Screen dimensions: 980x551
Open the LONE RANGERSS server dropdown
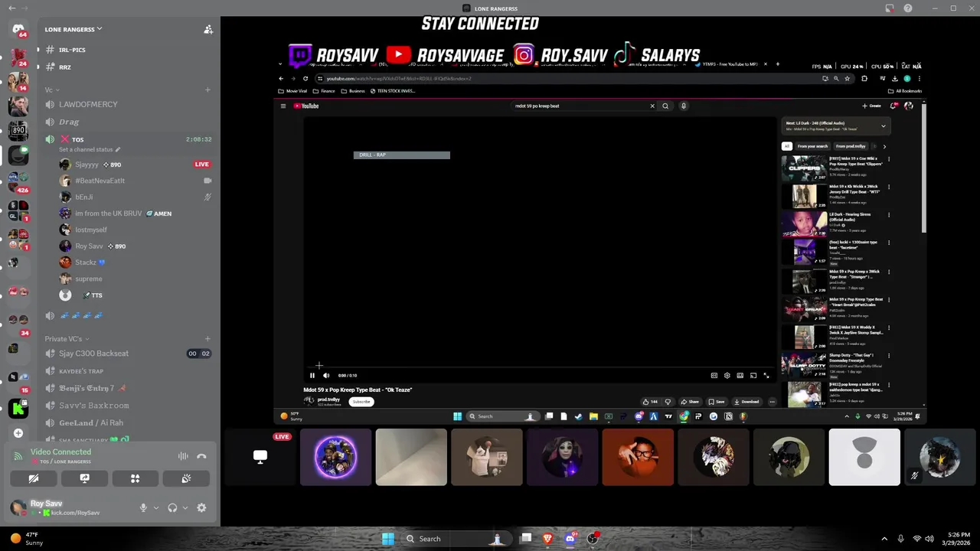point(73,29)
